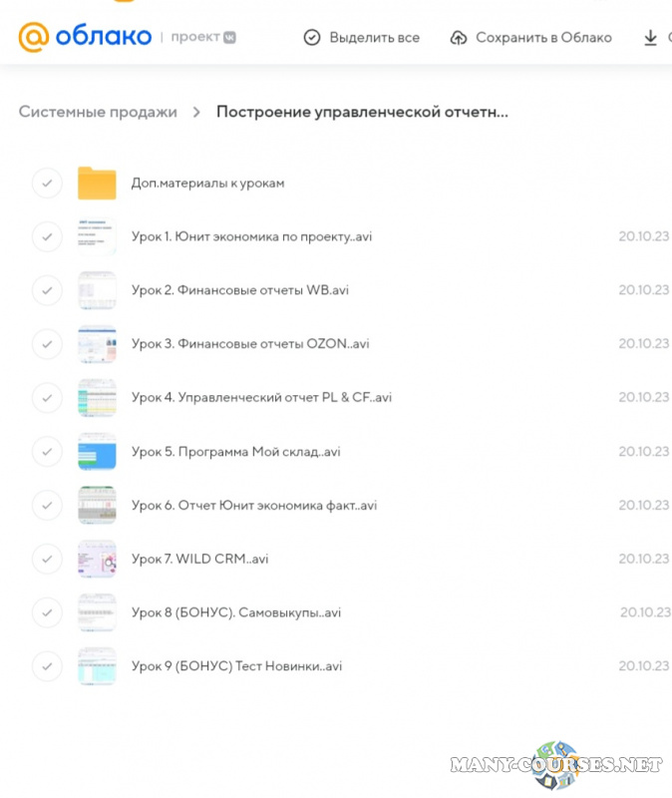Viewport: 672px width, 798px height.
Task: Open Урок 8 (БОНУС). Самовыкупы video thumbnail
Action: 97,612
